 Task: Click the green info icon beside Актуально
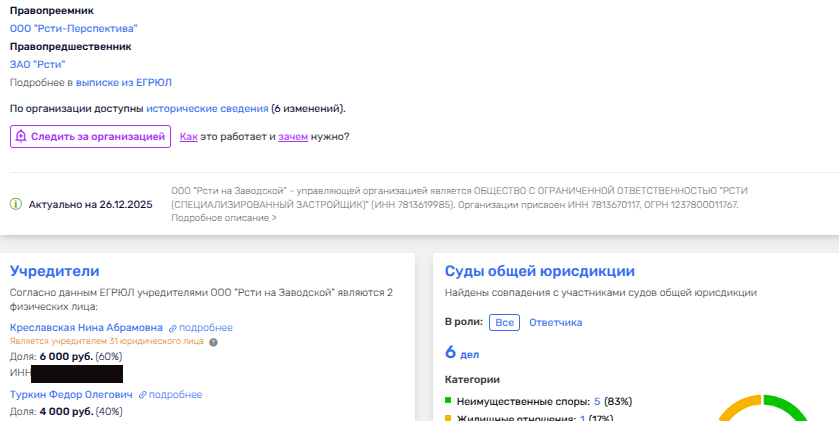pos(15,204)
